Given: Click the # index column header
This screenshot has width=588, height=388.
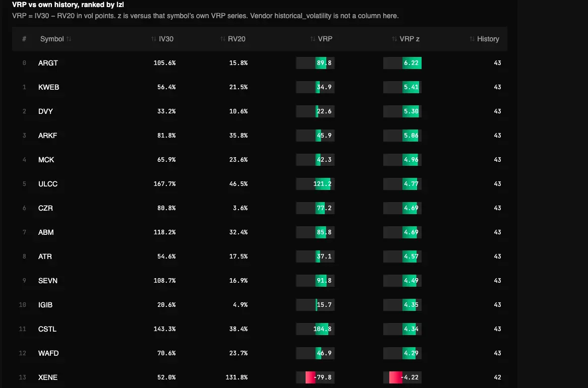Looking at the screenshot, I should pyautogui.click(x=24, y=39).
